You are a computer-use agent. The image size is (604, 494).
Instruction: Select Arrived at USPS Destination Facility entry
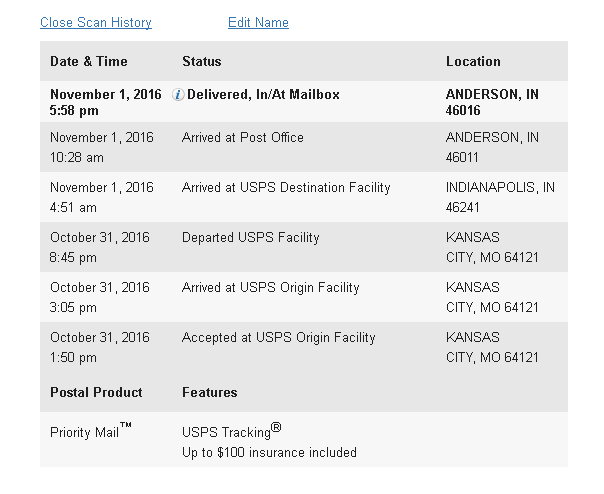point(286,188)
